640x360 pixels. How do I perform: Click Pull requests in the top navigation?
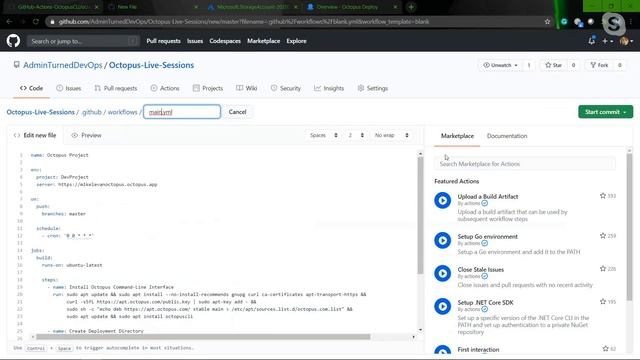pos(163,41)
